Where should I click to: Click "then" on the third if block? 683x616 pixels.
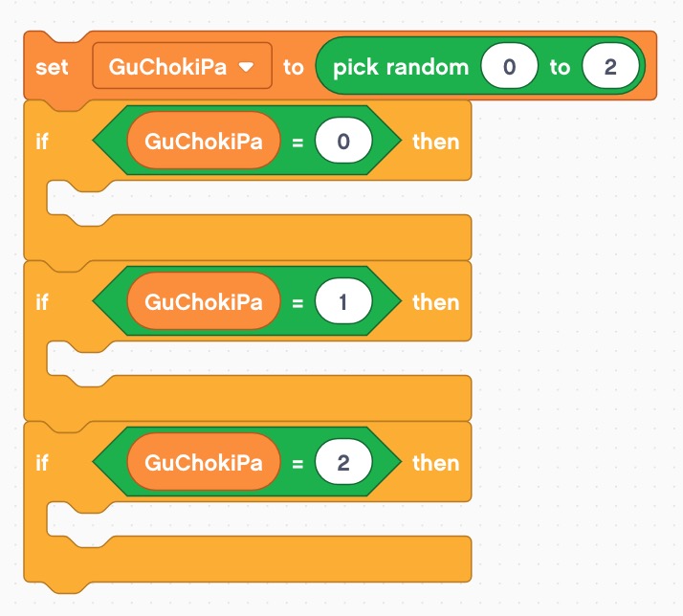(435, 463)
